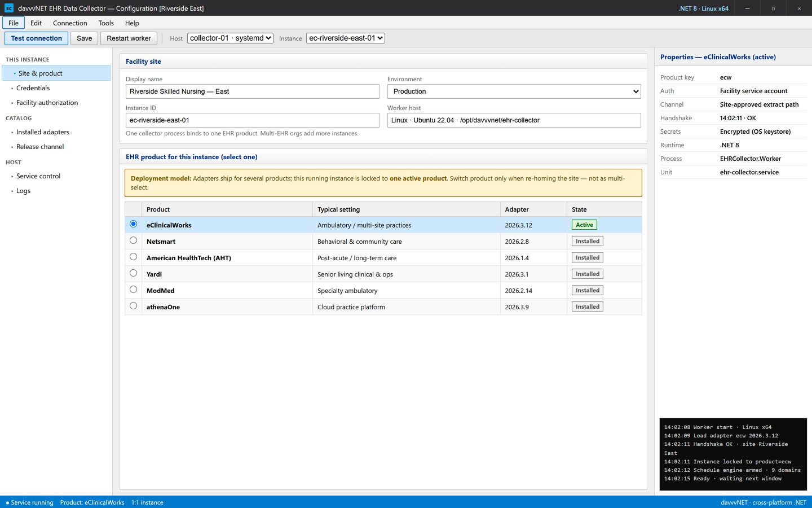The image size is (812, 508).
Task: Click the Active state badge for eClinicalWorks
Action: pyautogui.click(x=584, y=225)
